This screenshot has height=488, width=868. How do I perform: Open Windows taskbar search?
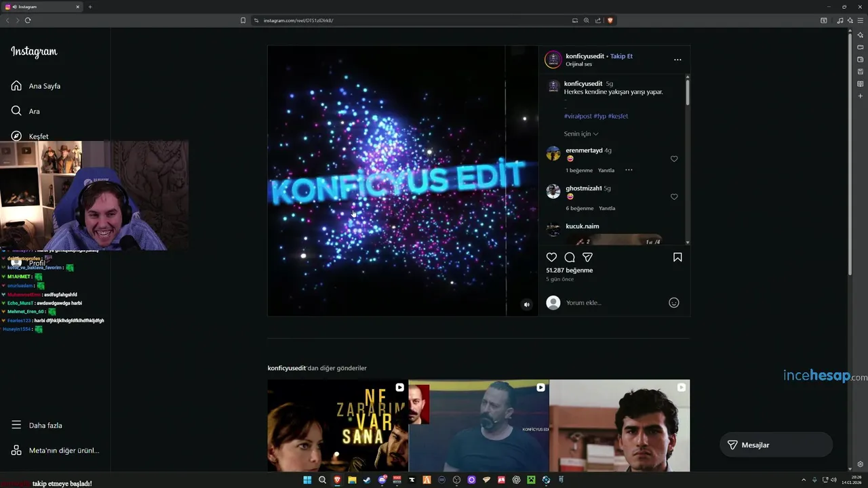322,480
